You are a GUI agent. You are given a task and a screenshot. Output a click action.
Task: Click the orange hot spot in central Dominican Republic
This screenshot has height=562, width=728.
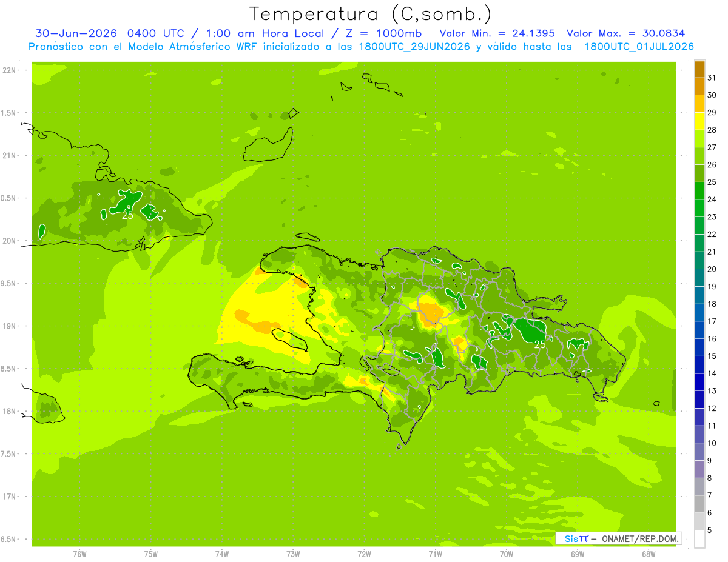(x=433, y=312)
